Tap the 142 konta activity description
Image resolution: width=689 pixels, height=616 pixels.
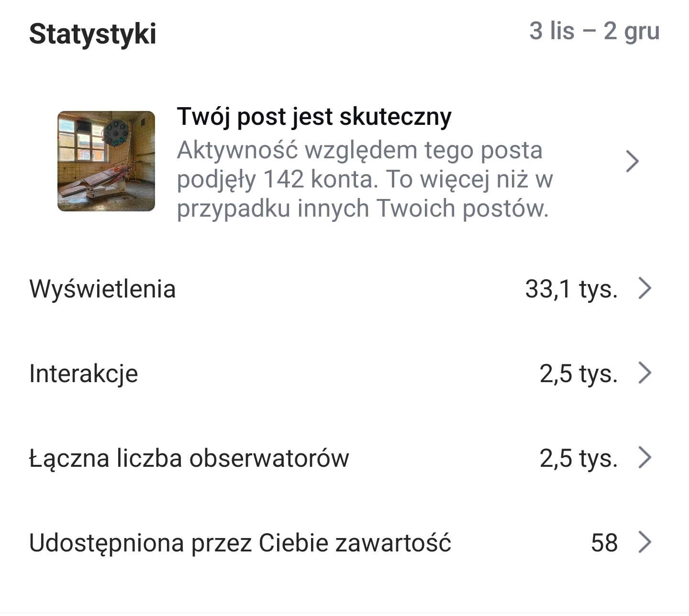point(365,179)
